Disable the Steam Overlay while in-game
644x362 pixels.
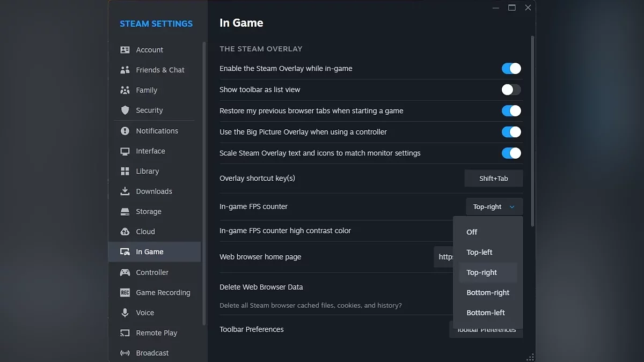(511, 69)
